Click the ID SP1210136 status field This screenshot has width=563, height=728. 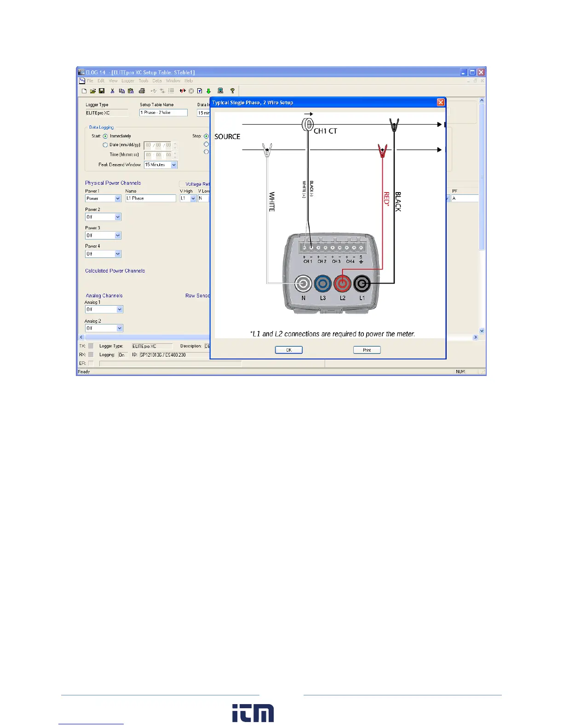174,355
